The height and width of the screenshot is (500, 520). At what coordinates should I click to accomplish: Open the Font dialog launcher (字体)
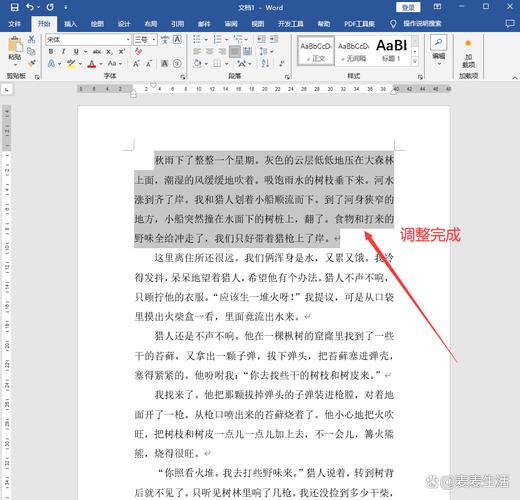point(183,77)
